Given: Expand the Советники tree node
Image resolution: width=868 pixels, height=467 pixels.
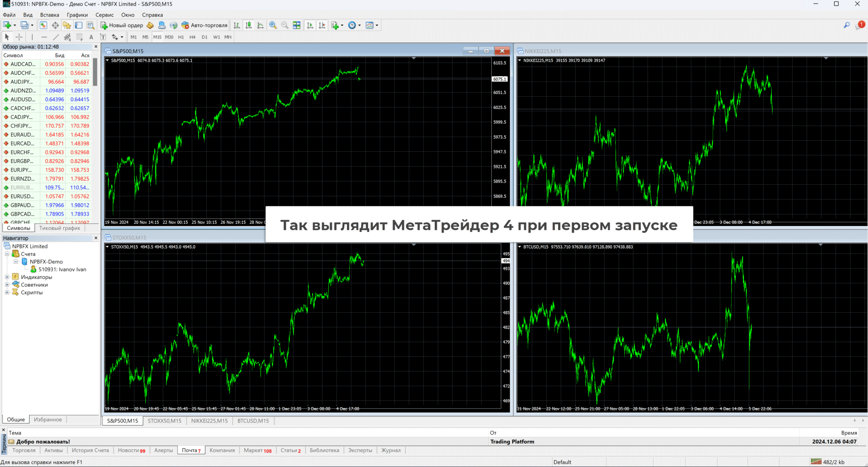Looking at the screenshot, I should 7,285.
